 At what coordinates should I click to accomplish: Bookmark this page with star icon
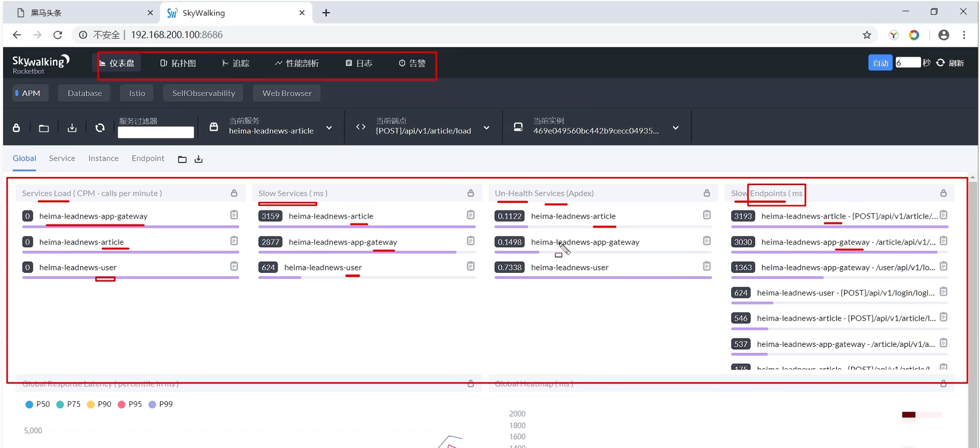tap(867, 35)
